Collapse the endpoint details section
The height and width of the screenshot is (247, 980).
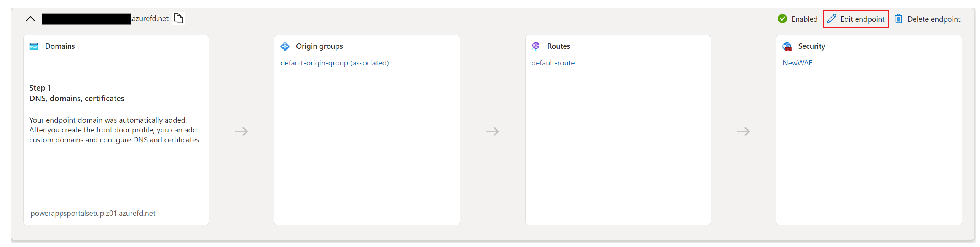coord(30,18)
